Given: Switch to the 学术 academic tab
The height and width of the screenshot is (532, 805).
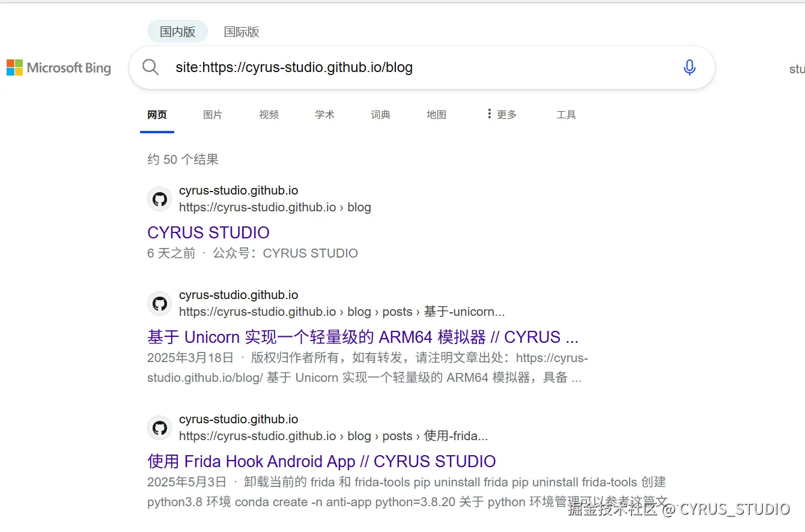Looking at the screenshot, I should tap(324, 115).
